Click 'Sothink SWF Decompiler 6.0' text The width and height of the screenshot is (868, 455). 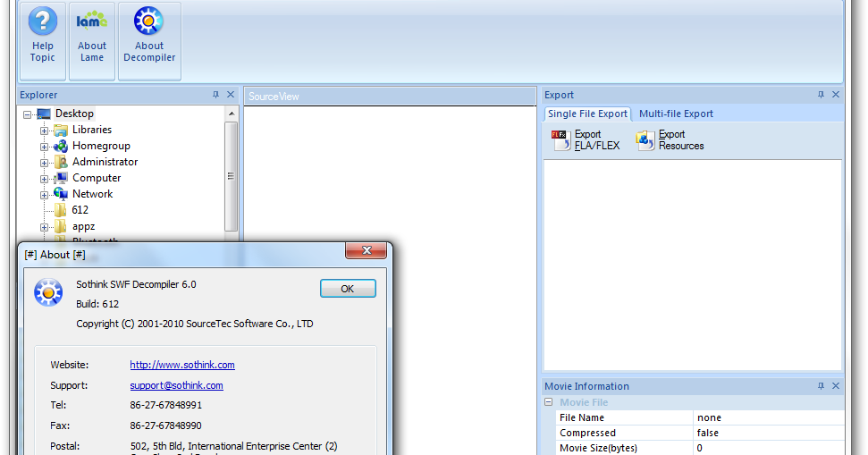click(136, 284)
